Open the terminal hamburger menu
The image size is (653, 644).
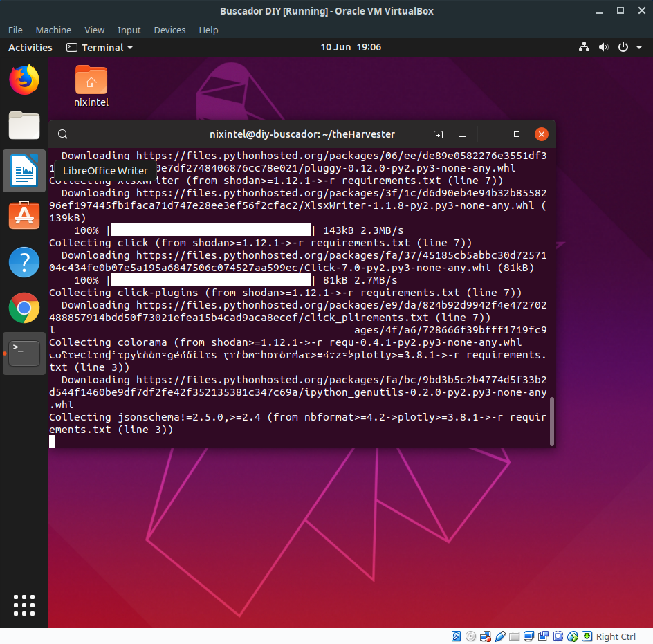(x=463, y=134)
